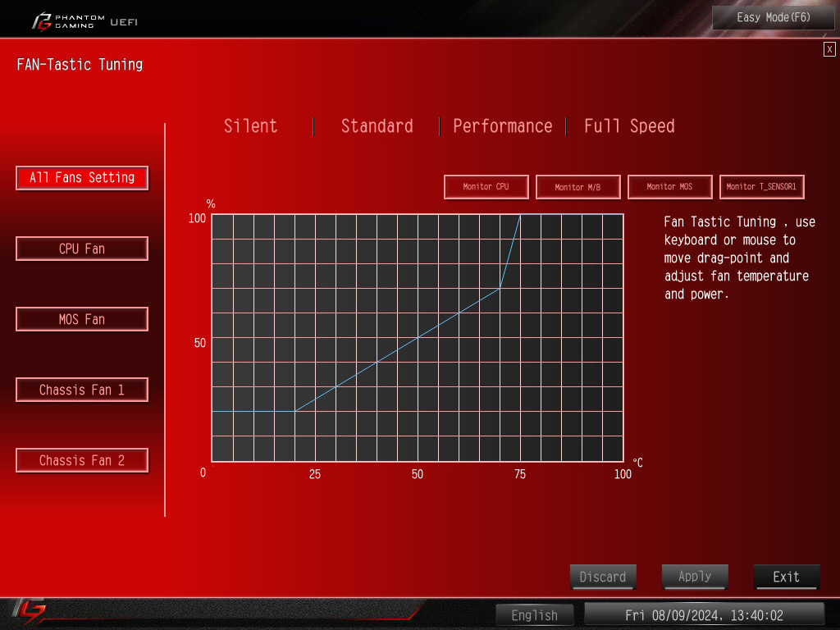Open the English language selector
840x630 pixels.
(535, 614)
